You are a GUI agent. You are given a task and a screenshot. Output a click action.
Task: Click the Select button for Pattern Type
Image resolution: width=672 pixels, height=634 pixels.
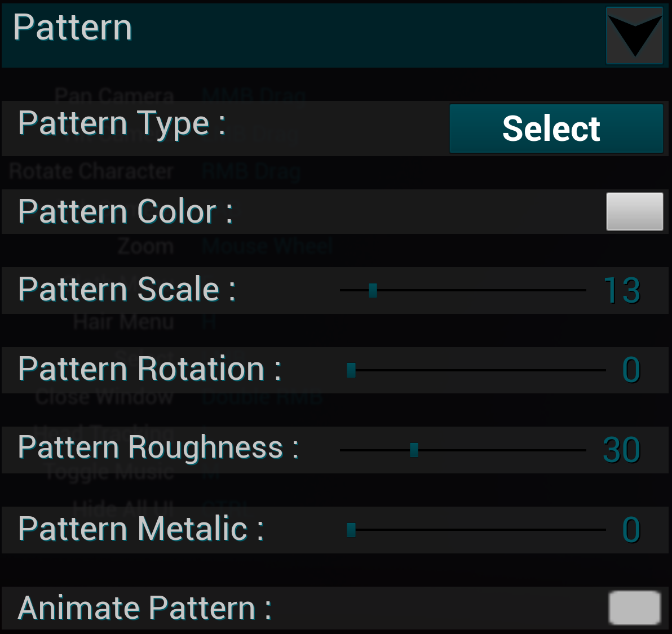pyautogui.click(x=556, y=128)
